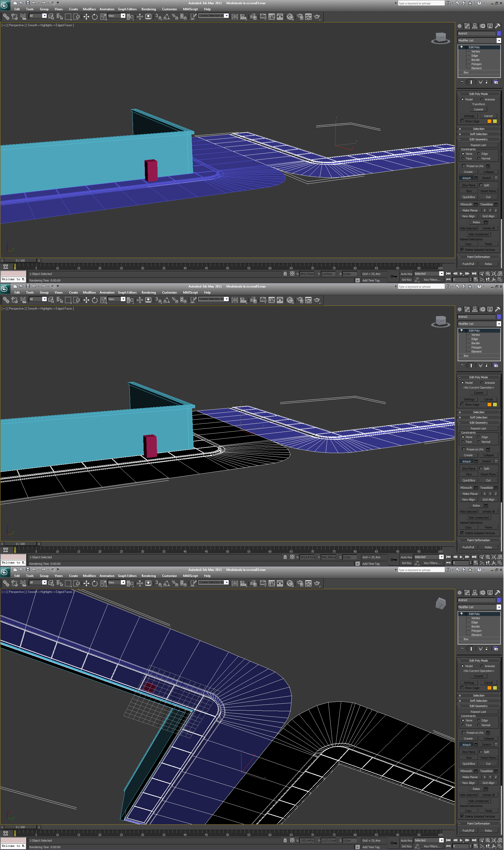Open the Material Editor from the topmost toolbar
504x850 pixels.
(290, 17)
